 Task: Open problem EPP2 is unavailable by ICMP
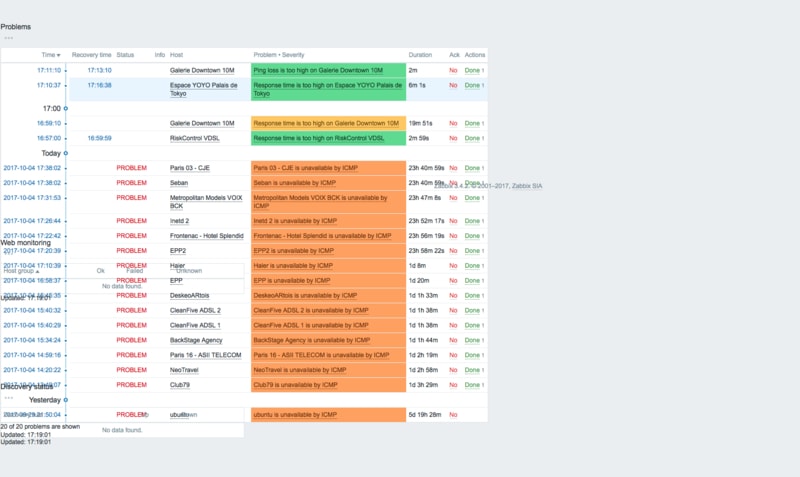click(x=293, y=250)
